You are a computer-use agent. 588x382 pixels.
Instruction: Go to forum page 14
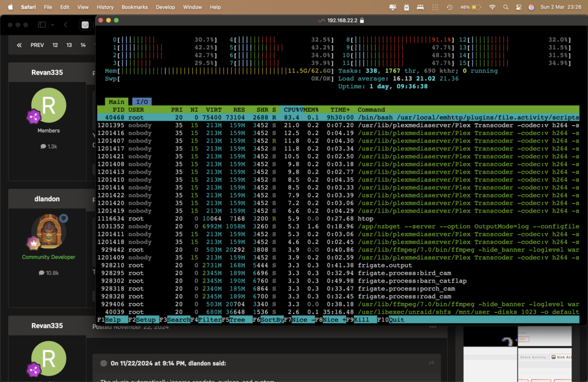83,45
